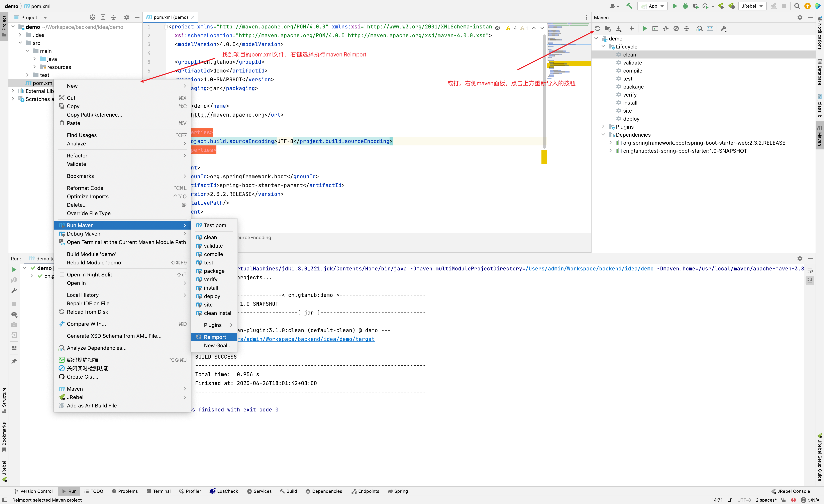Click Debug with JRebel rocket-bug icon
This screenshot has width=824, height=504.
click(x=732, y=6)
